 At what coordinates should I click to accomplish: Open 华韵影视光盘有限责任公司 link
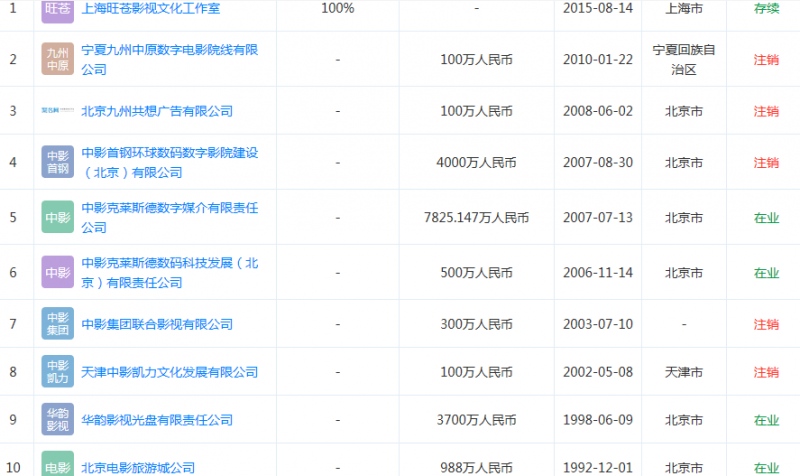(x=157, y=420)
